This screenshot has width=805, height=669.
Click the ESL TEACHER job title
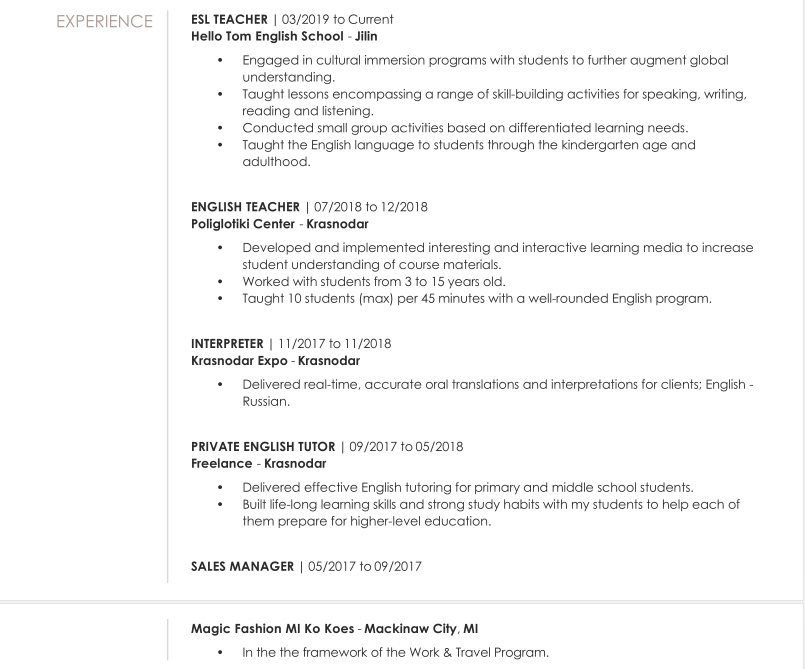point(229,19)
